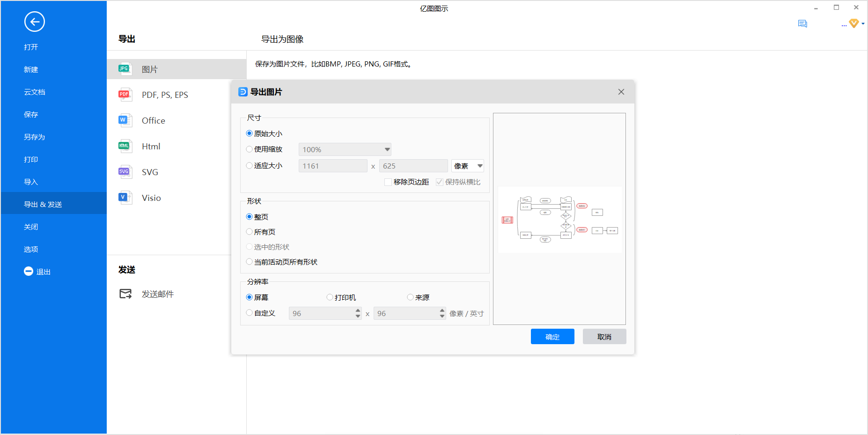Select 使用缩放 radio button
The height and width of the screenshot is (435, 868).
tap(249, 149)
